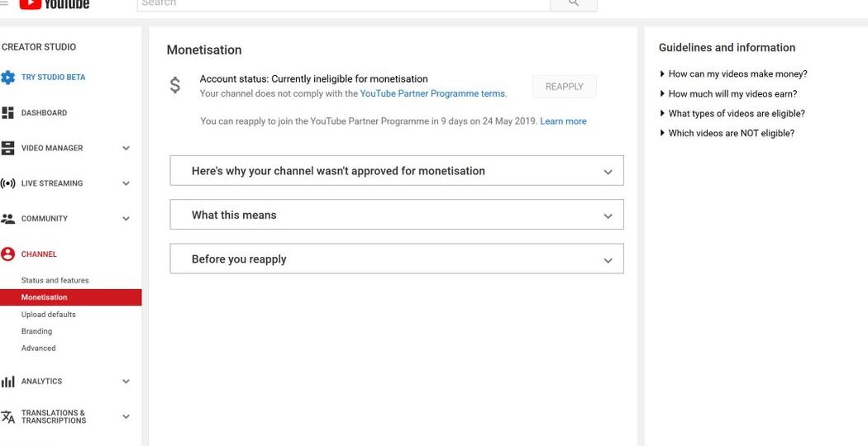868x446 pixels.
Task: Click the Community people icon
Action: coord(7,219)
